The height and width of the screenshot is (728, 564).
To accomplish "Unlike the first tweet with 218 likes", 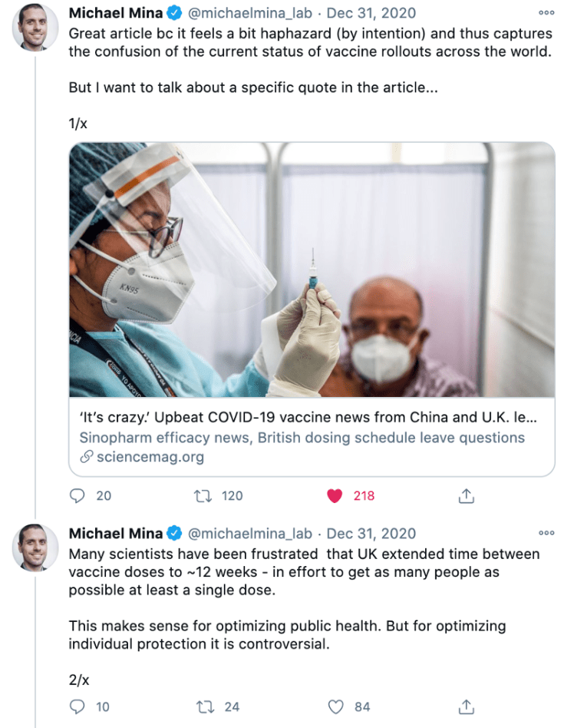I will pos(335,496).
